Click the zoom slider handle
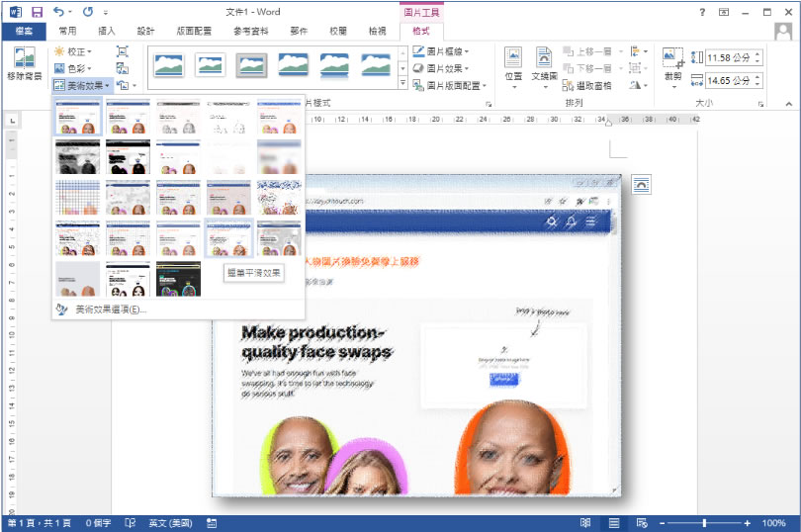The image size is (801, 532). point(704,523)
